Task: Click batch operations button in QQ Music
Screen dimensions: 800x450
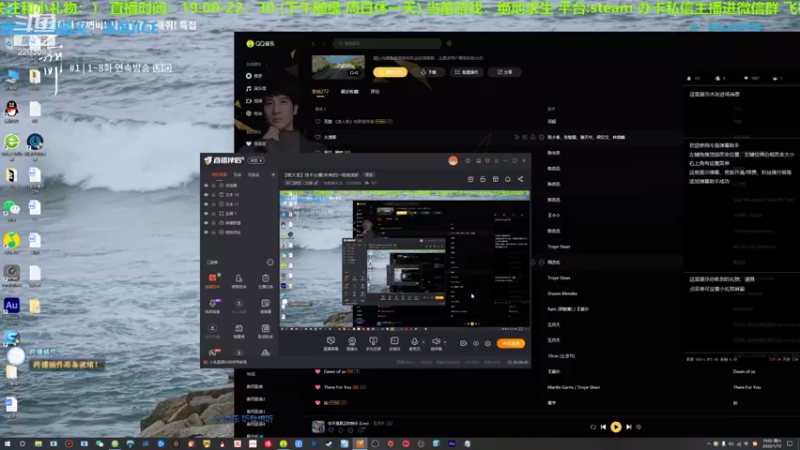Action: point(467,72)
